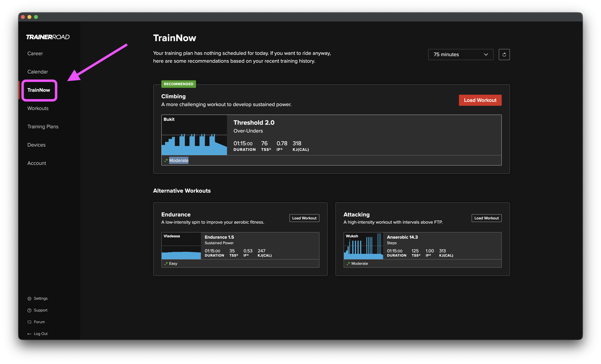
Task: Click the 125 TSS value in the Wukoh card
Action: pyautogui.click(x=415, y=251)
